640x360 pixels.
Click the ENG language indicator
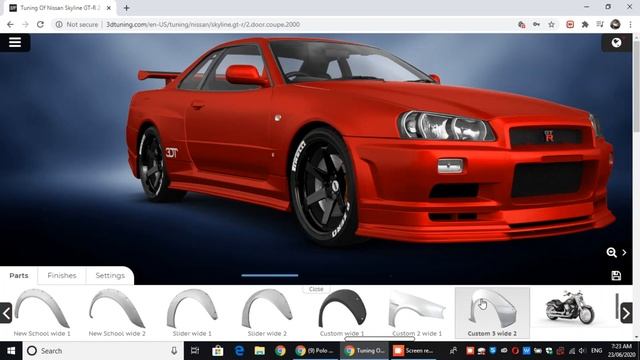click(x=596, y=351)
